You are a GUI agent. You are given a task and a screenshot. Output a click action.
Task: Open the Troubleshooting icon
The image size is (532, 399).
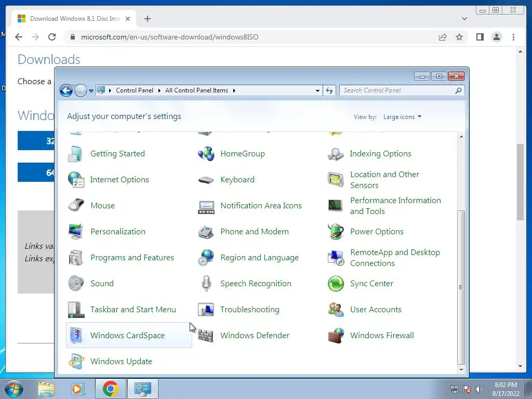(206, 310)
